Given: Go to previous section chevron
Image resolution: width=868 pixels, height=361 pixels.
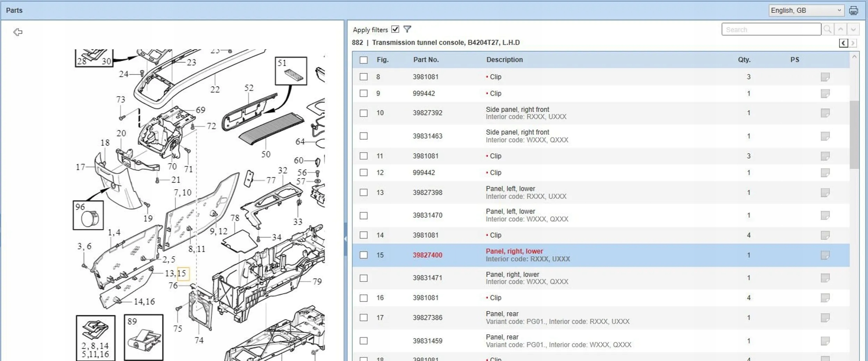Looking at the screenshot, I should 843,43.
